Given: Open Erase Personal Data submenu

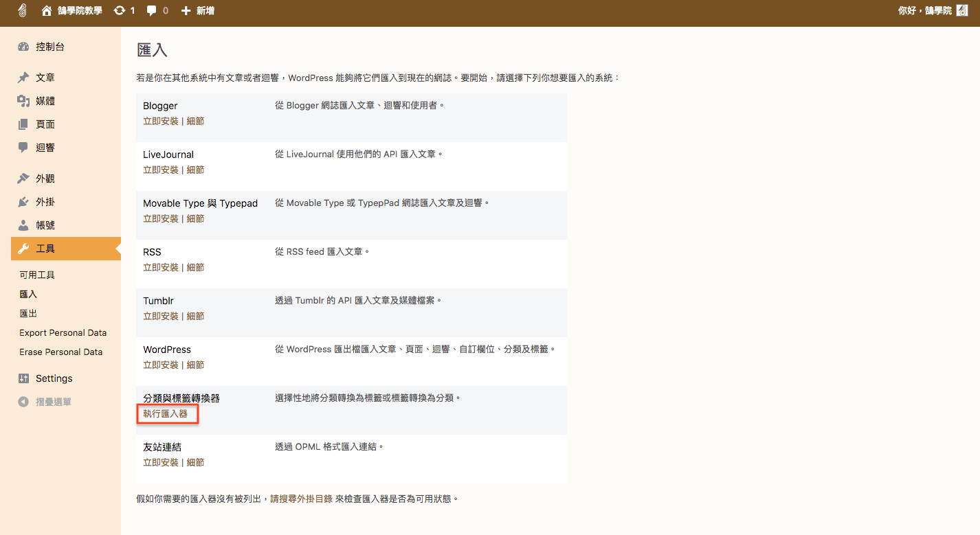Looking at the screenshot, I should tap(61, 352).
